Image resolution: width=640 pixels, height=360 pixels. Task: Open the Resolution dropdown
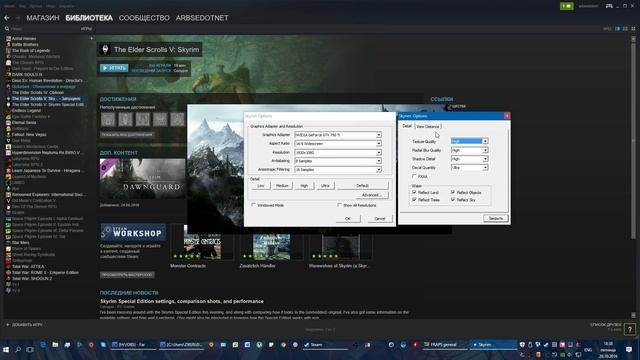coord(338,152)
